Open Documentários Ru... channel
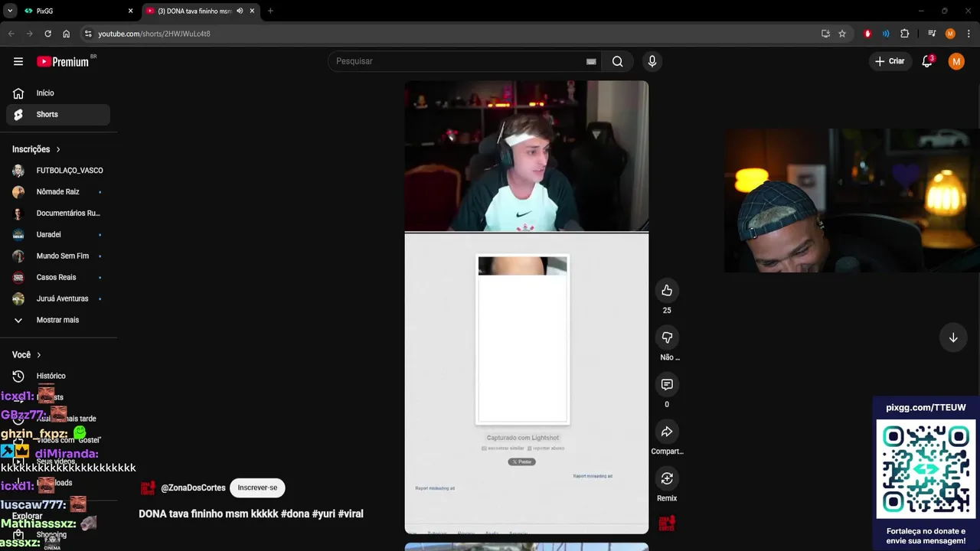 [58, 214]
